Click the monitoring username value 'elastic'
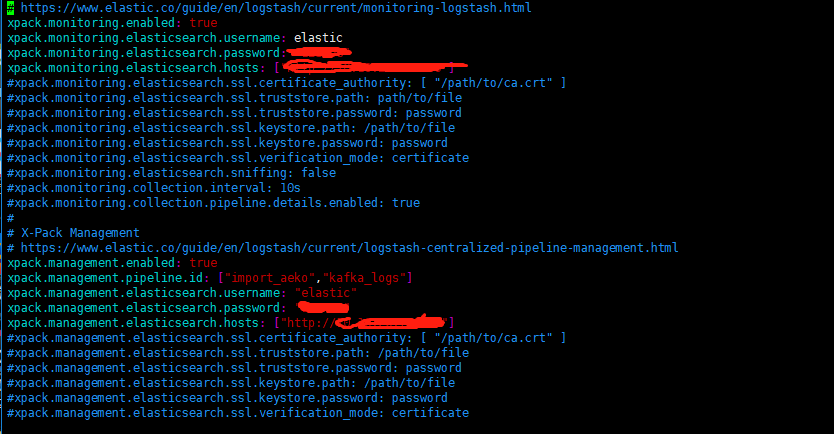Screen dimensions: 834x434 coord(318,38)
